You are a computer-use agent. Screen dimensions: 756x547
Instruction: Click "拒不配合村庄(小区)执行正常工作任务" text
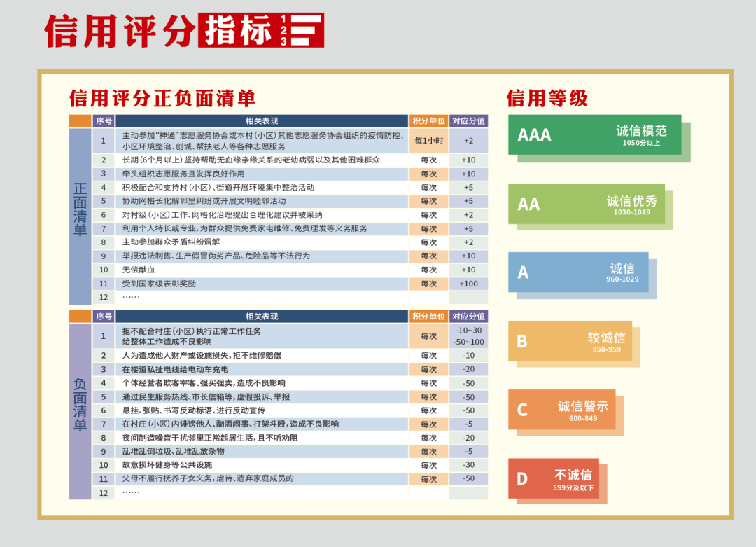(191, 331)
